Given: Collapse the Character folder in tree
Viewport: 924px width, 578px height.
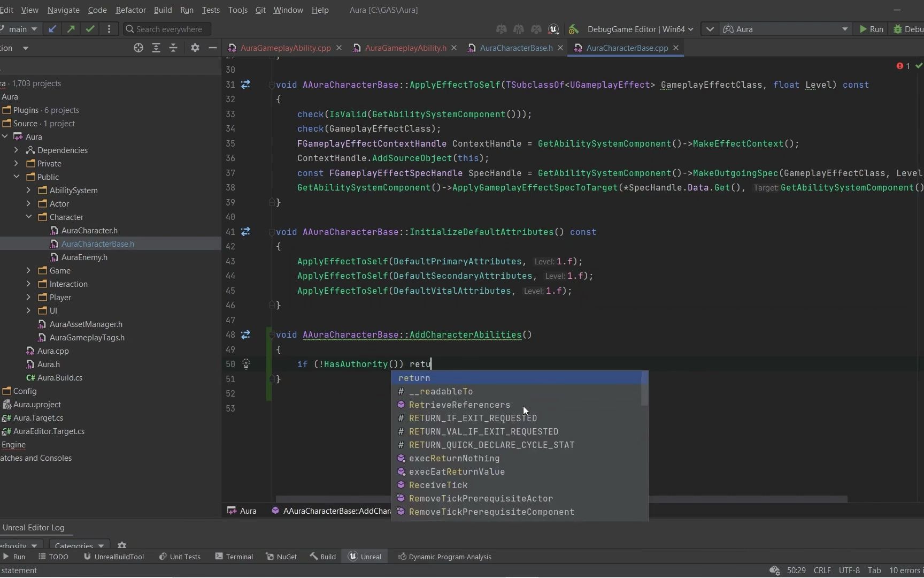Looking at the screenshot, I should coord(28,217).
